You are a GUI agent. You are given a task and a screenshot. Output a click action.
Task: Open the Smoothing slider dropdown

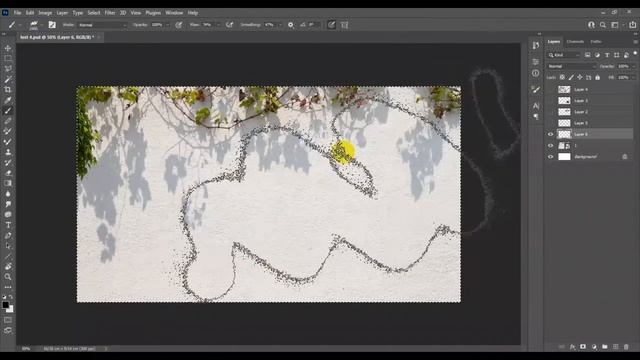click(x=280, y=25)
